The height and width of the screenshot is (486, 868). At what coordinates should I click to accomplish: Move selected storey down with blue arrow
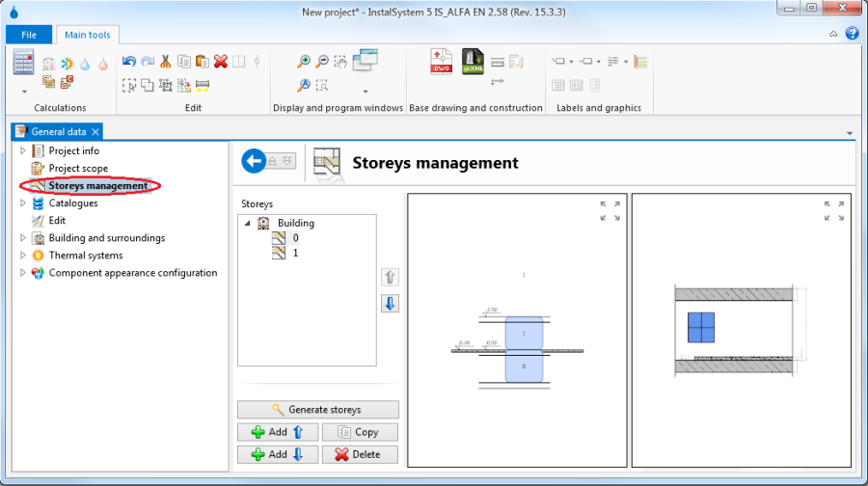pos(391,303)
